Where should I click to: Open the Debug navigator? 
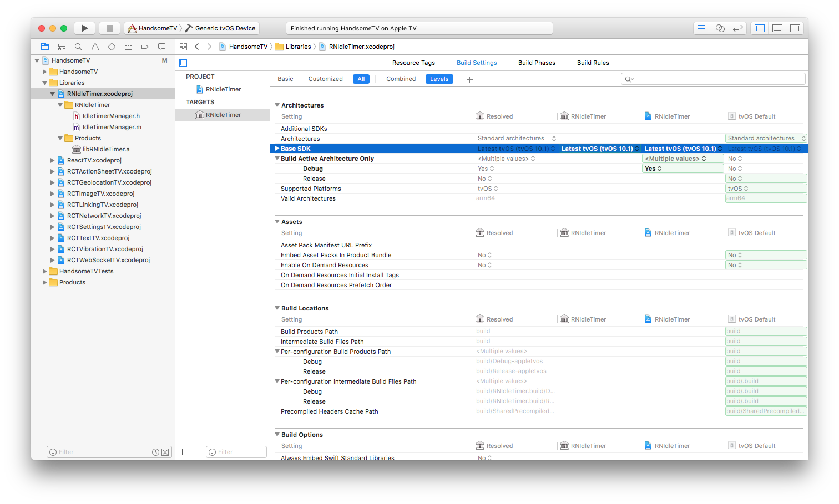pos(128,47)
